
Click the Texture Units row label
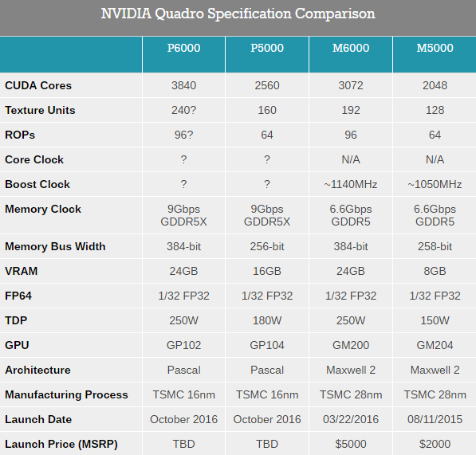40,110
